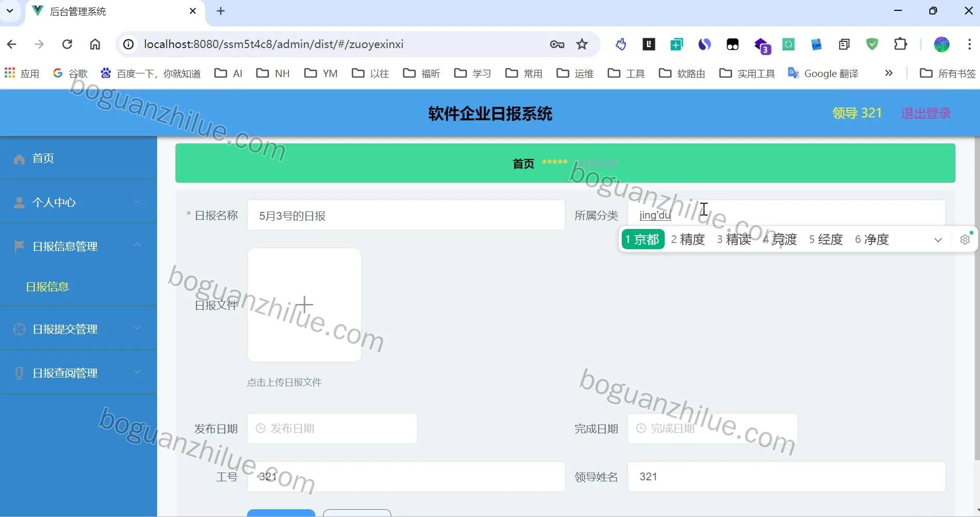Open the search tabs dropdown arrow
Image resolution: width=980 pixels, height=517 pixels.
[x=10, y=11]
